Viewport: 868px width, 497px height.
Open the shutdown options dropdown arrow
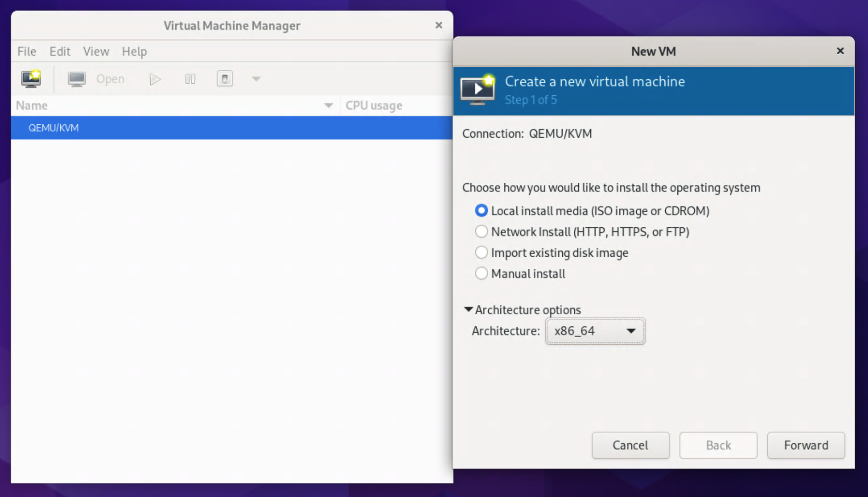[256, 79]
